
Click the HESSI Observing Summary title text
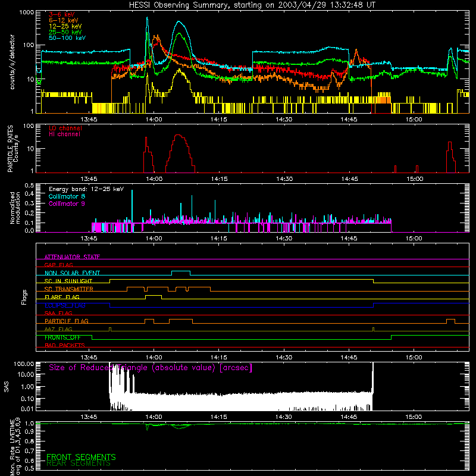point(252,5)
